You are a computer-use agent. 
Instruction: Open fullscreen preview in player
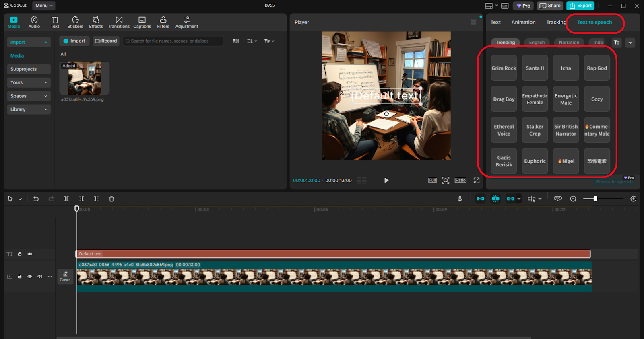coord(477,180)
